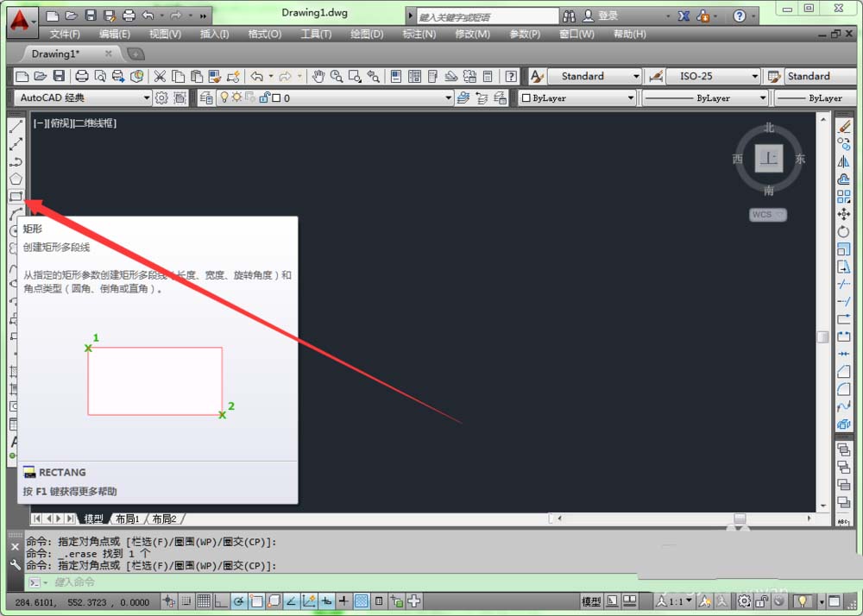The width and height of the screenshot is (863, 616).
Task: Click the [俯视] view control label
Action: (61, 123)
